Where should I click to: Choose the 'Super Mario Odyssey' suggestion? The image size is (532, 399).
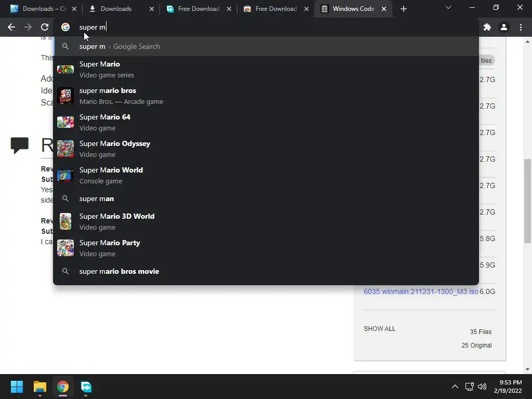click(266, 149)
